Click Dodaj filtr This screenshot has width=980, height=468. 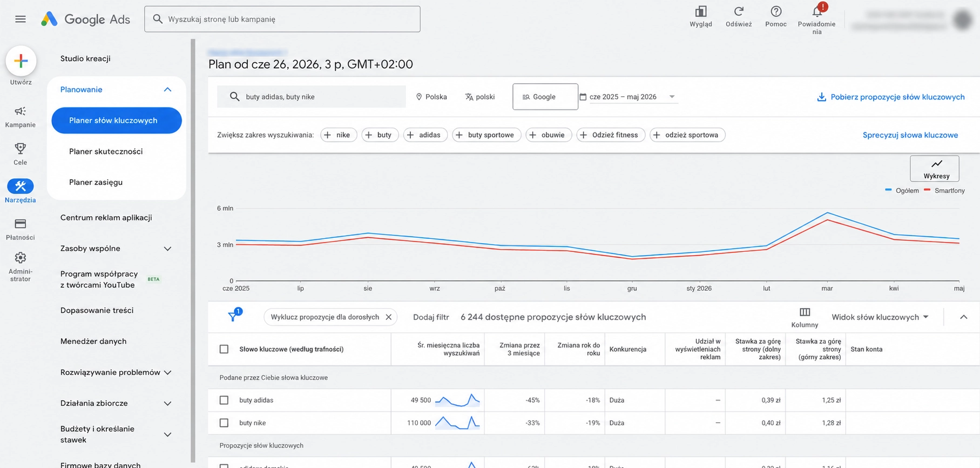coord(431,317)
